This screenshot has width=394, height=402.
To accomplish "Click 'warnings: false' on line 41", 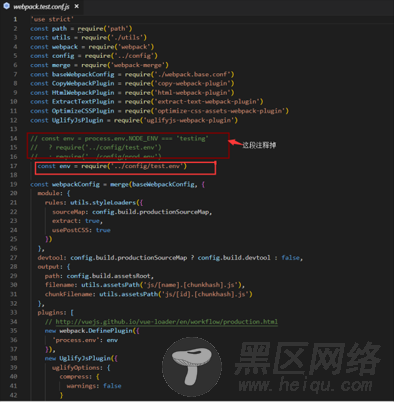I will pos(94,386).
